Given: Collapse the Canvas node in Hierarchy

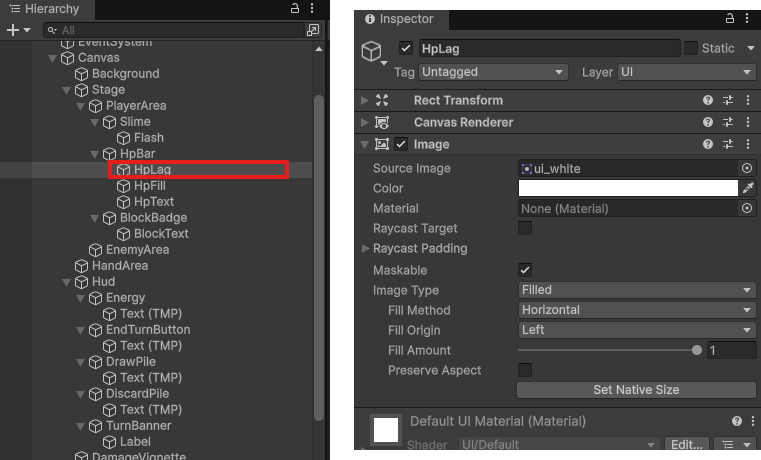Looking at the screenshot, I should 52,58.
